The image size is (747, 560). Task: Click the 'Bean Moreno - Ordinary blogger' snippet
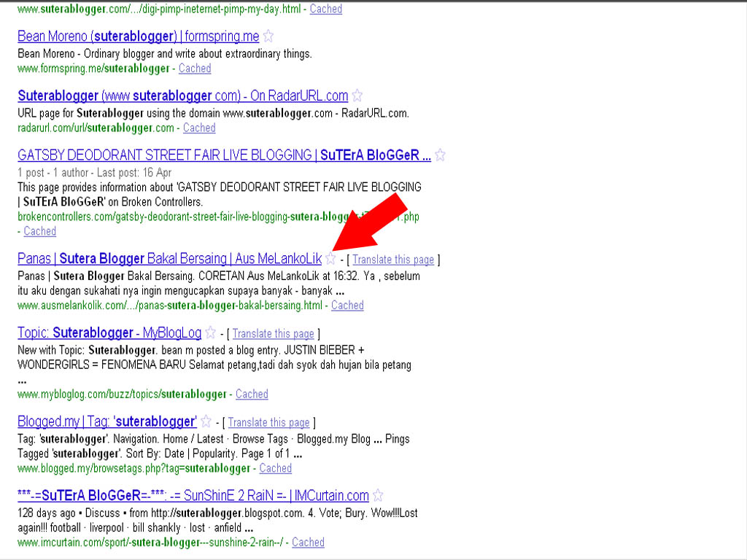[165, 53]
